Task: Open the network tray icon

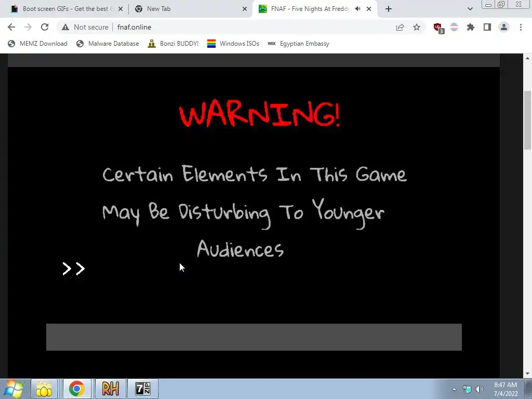Action: pyautogui.click(x=467, y=389)
